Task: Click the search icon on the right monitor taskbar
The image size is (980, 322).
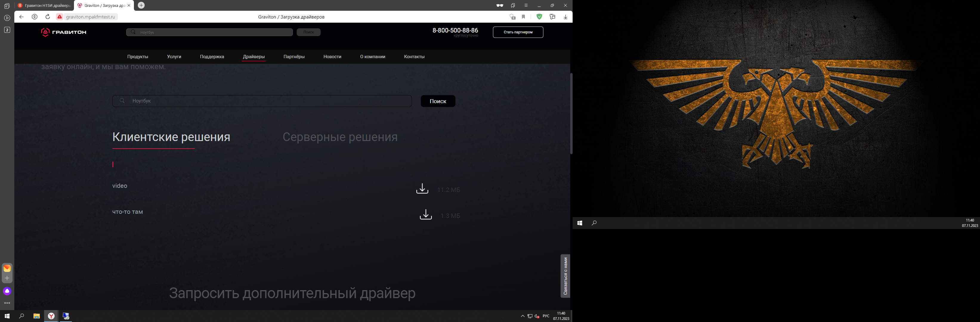Action: pos(594,223)
